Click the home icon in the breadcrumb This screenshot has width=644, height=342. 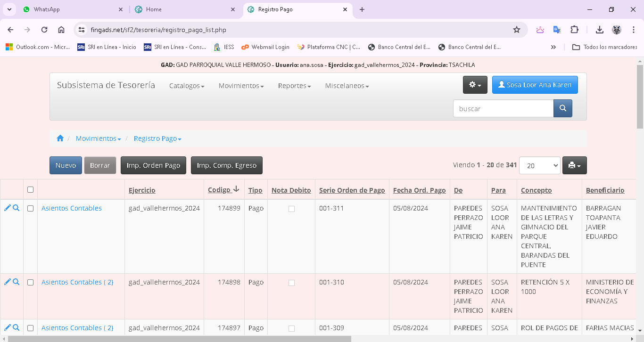60,138
